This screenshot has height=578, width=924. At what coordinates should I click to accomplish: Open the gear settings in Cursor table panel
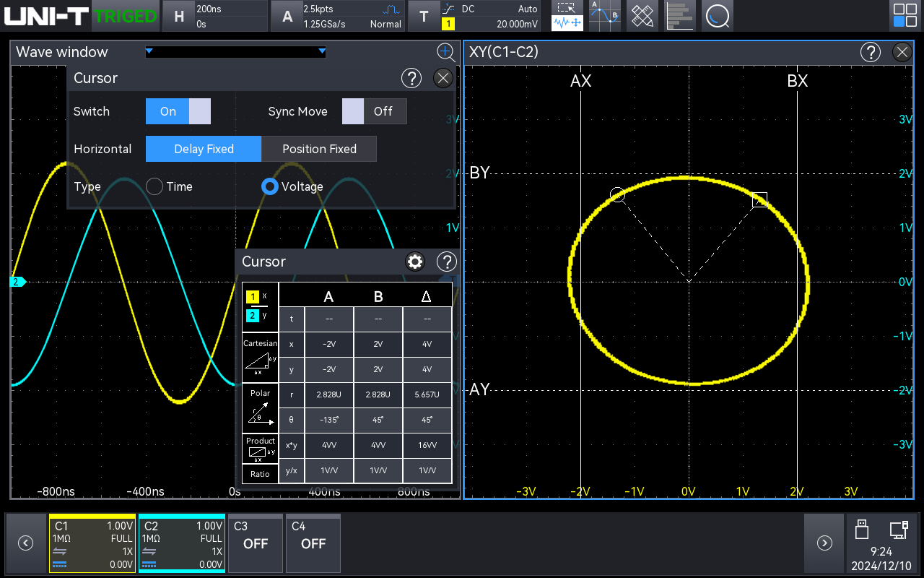point(415,262)
